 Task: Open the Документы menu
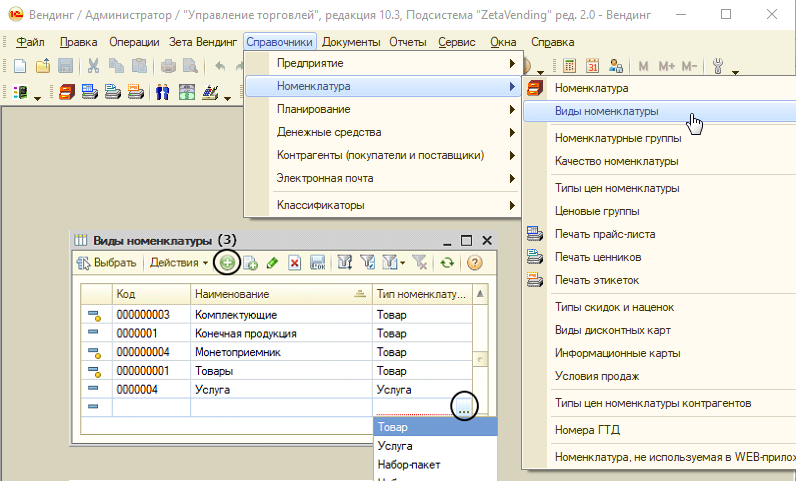(351, 42)
